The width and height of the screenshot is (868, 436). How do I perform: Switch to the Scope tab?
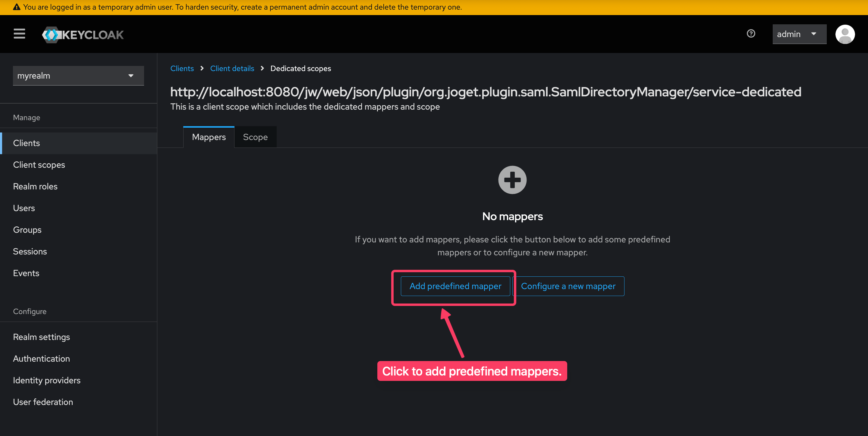point(255,137)
